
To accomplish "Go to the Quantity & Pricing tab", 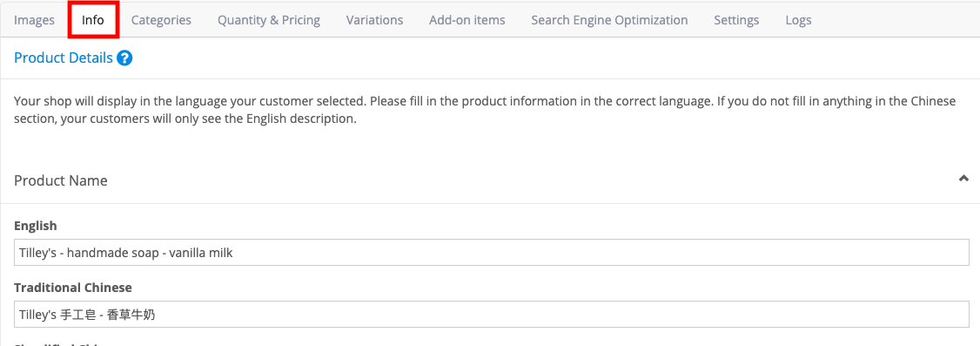I will click(269, 20).
